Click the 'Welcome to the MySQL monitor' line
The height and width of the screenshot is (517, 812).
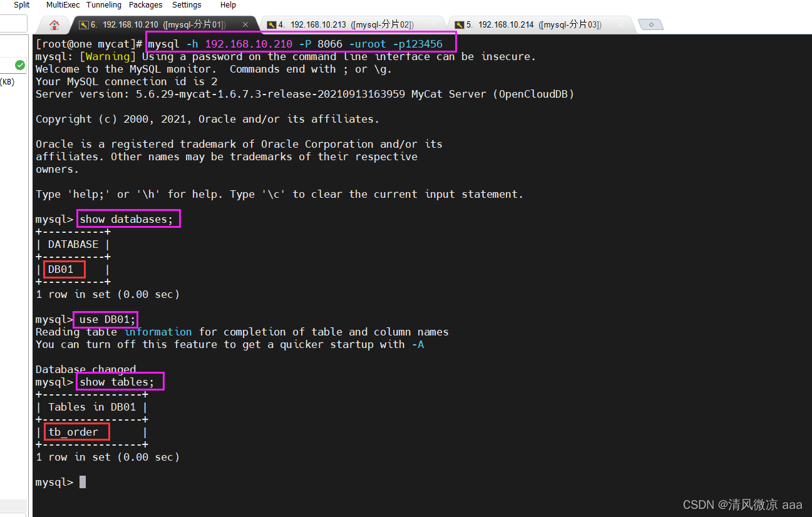pos(214,69)
